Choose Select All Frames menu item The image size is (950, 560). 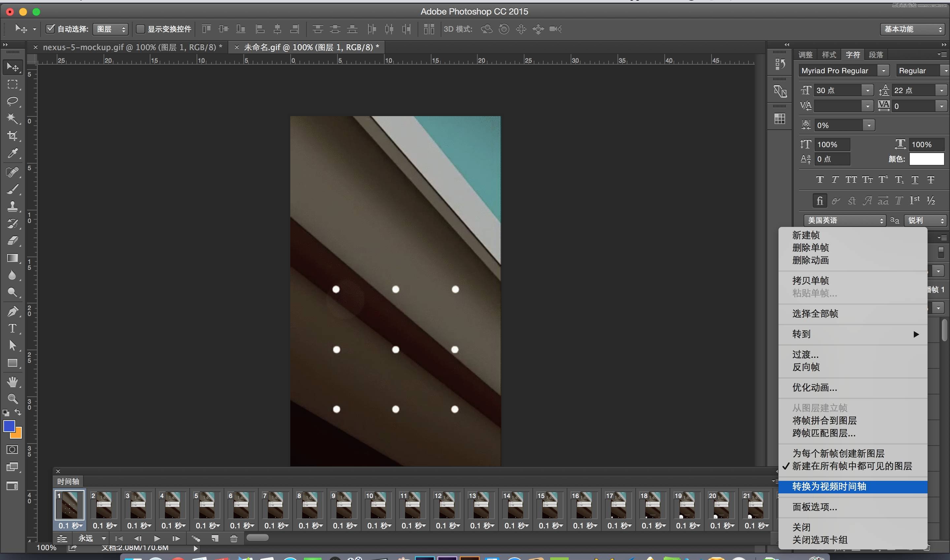815,314
